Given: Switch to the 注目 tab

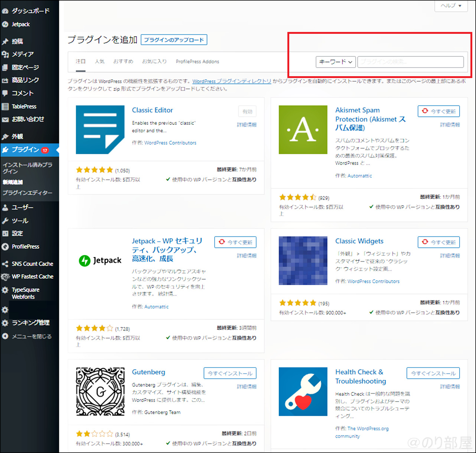Looking at the screenshot, I should tap(81, 62).
